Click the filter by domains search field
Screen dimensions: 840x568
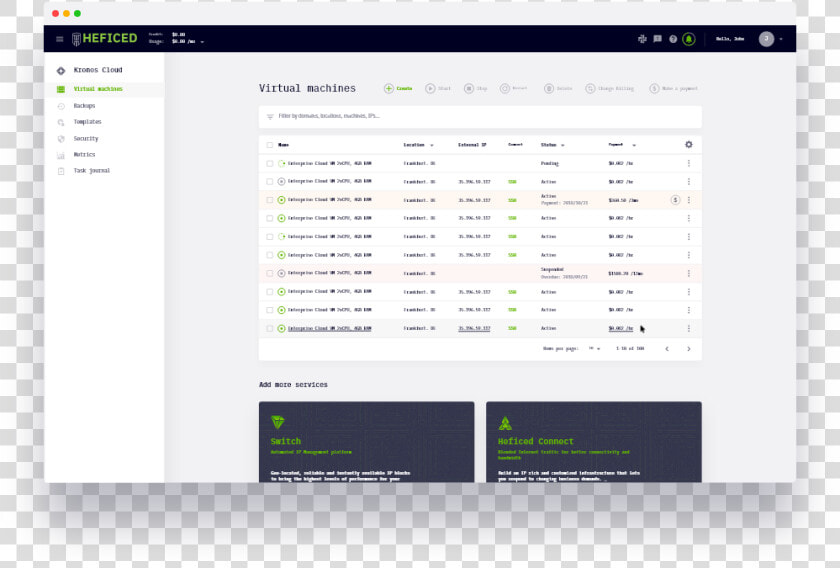click(480, 117)
